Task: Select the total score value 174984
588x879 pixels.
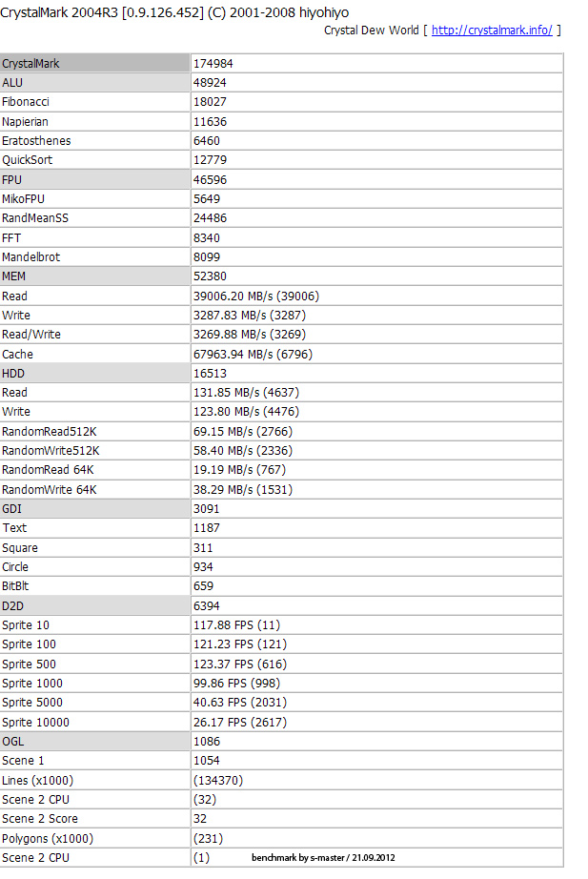Action: click(213, 63)
